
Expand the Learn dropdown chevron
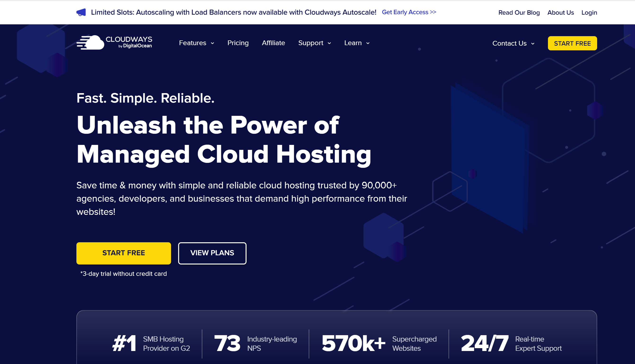(x=368, y=43)
